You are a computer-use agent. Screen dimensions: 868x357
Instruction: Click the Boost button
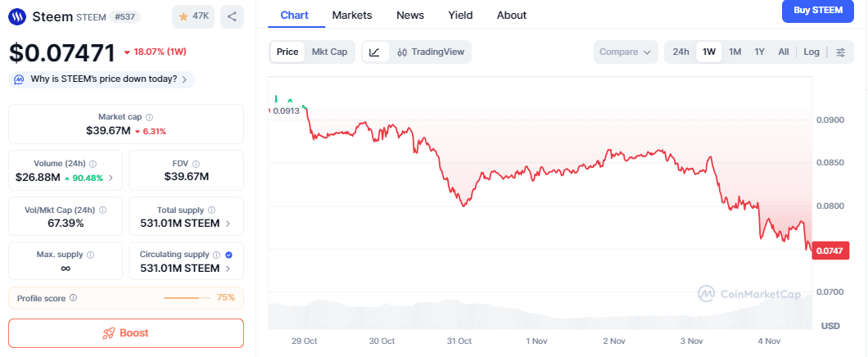126,333
